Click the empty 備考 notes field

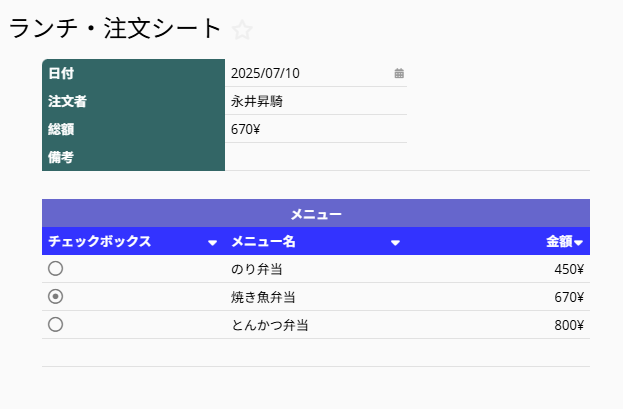point(407,157)
